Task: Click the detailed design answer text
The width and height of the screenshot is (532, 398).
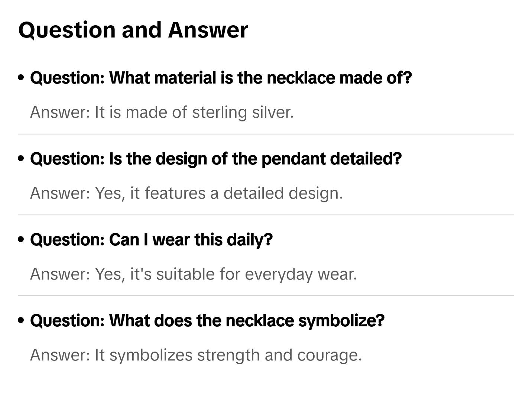Action: pos(186,193)
